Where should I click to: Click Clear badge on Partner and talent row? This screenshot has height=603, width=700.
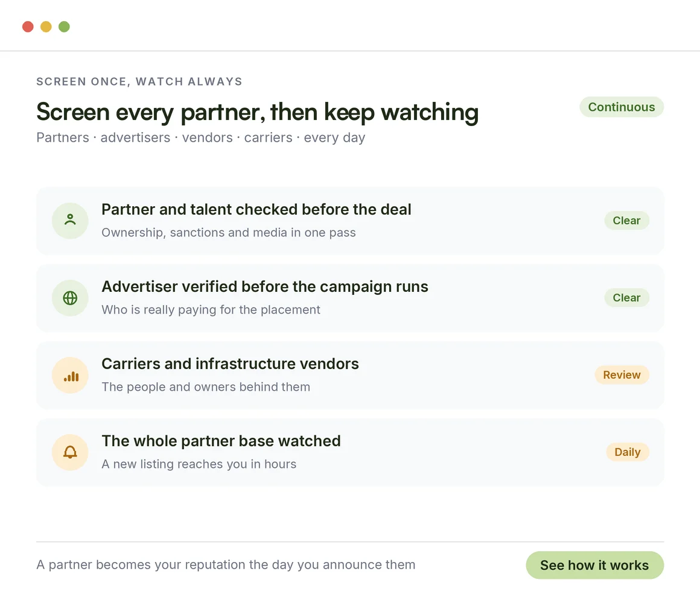pyautogui.click(x=626, y=220)
